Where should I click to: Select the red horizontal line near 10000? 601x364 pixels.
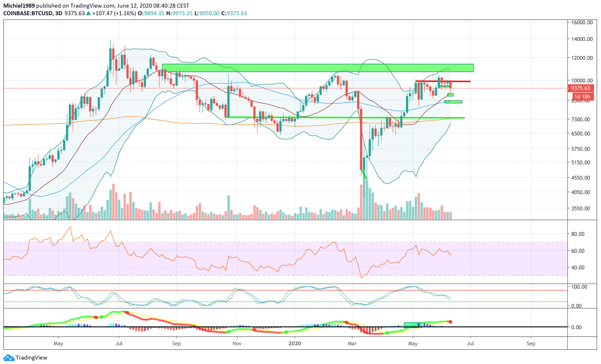443,81
